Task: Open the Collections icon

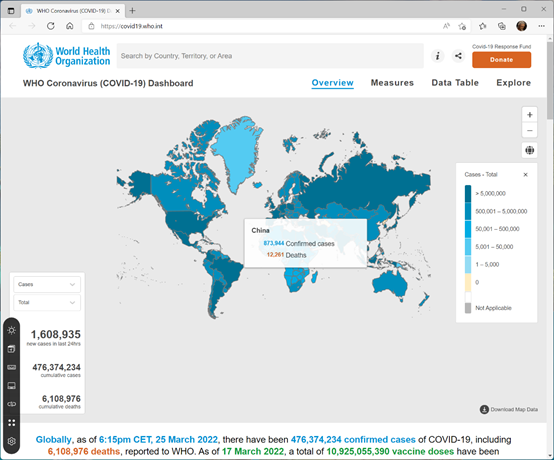Action: 502,26
